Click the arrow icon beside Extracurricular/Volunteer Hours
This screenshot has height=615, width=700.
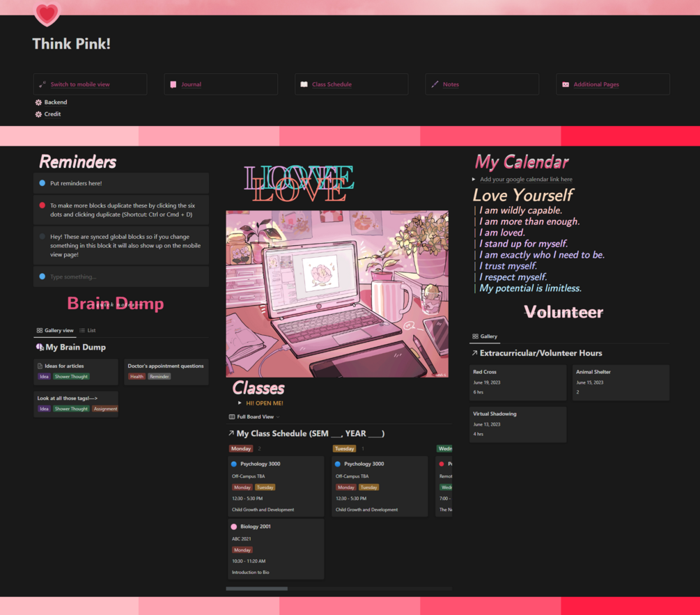point(474,353)
